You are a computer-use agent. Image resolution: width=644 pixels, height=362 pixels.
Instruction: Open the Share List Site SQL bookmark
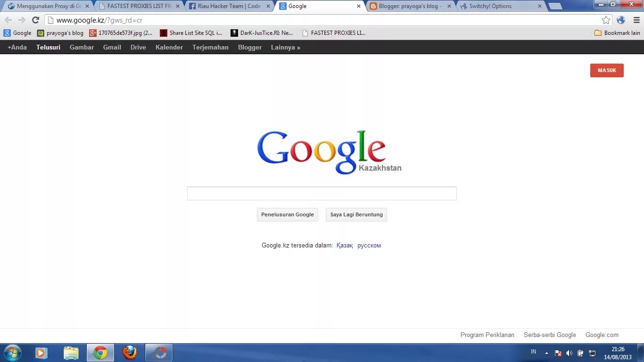pyautogui.click(x=191, y=33)
